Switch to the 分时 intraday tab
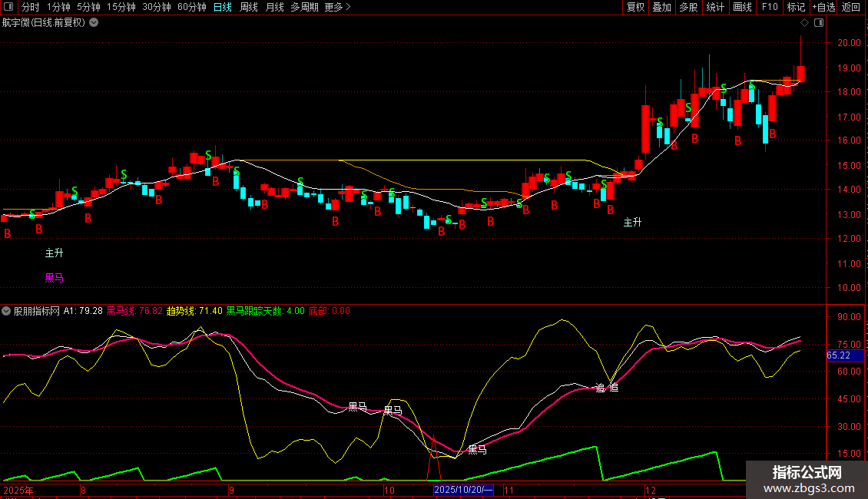 coord(31,7)
